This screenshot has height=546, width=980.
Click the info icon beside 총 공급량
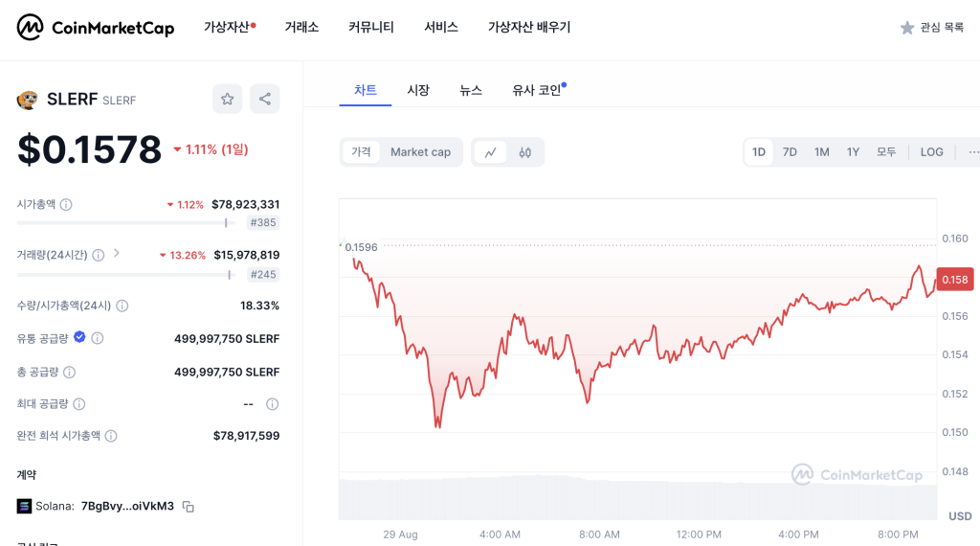point(69,372)
